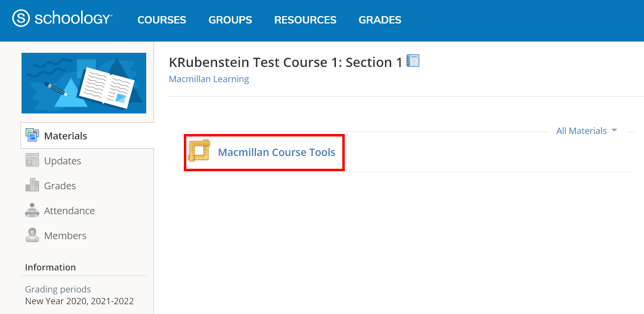Open Grades via the bar-chart sidebar icon
The image size is (644, 314).
32,185
